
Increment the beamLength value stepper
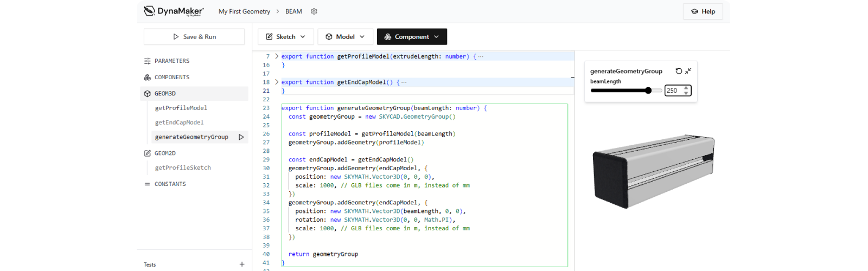point(686,88)
